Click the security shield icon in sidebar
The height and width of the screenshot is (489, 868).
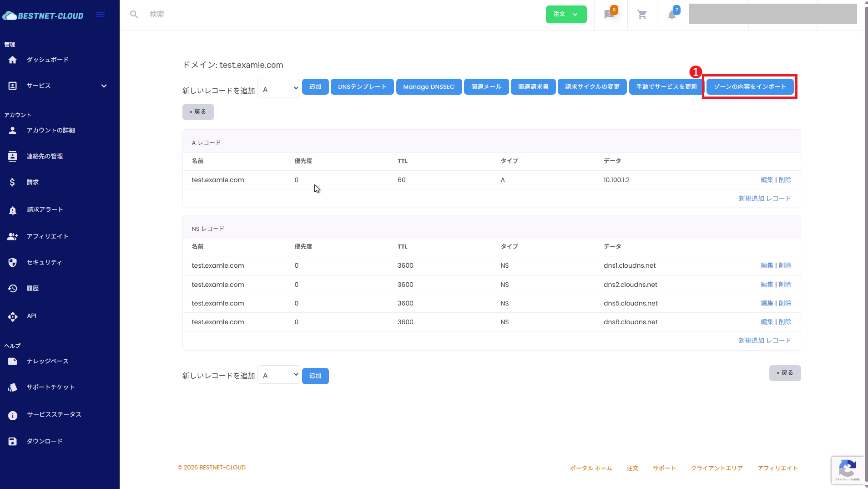(x=13, y=263)
